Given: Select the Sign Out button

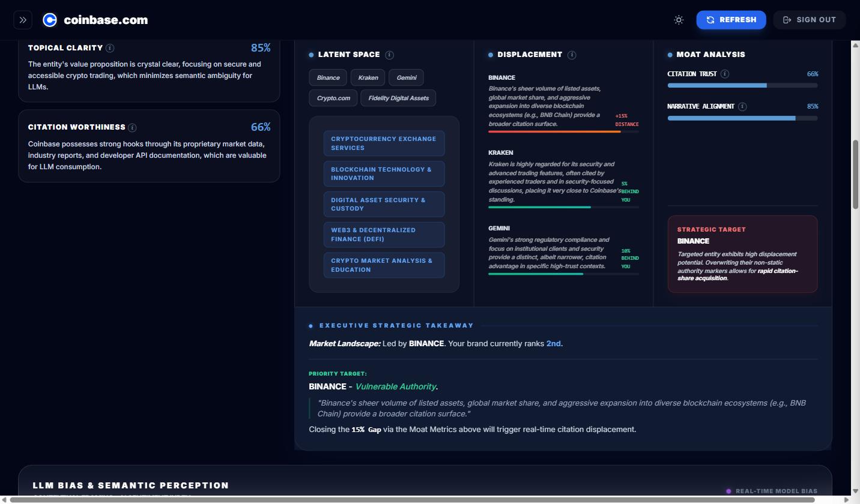Looking at the screenshot, I should (x=809, y=20).
